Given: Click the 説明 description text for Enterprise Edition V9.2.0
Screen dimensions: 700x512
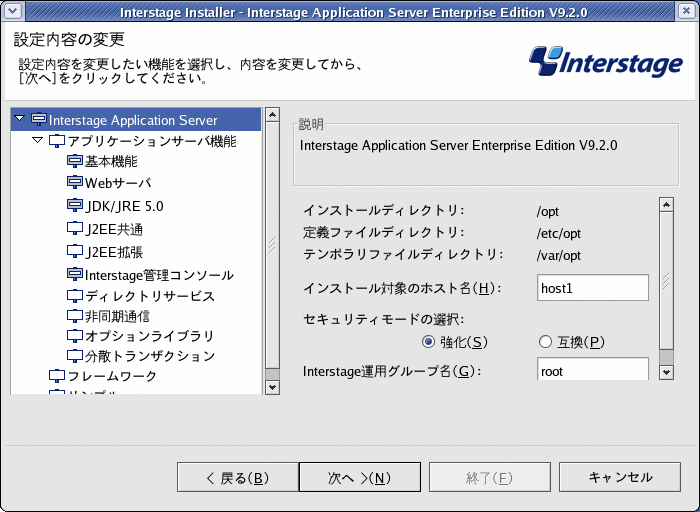Looking at the screenshot, I should [x=458, y=145].
